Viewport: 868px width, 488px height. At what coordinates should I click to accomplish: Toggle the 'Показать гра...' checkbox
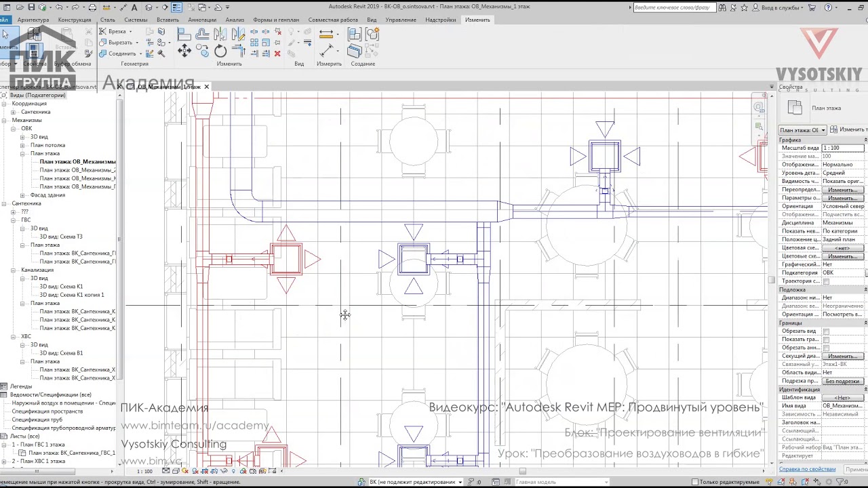826,340
